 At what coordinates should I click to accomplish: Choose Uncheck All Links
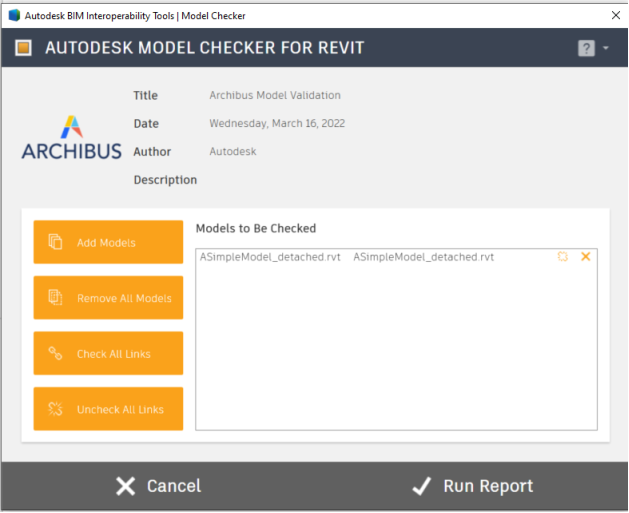[108, 409]
